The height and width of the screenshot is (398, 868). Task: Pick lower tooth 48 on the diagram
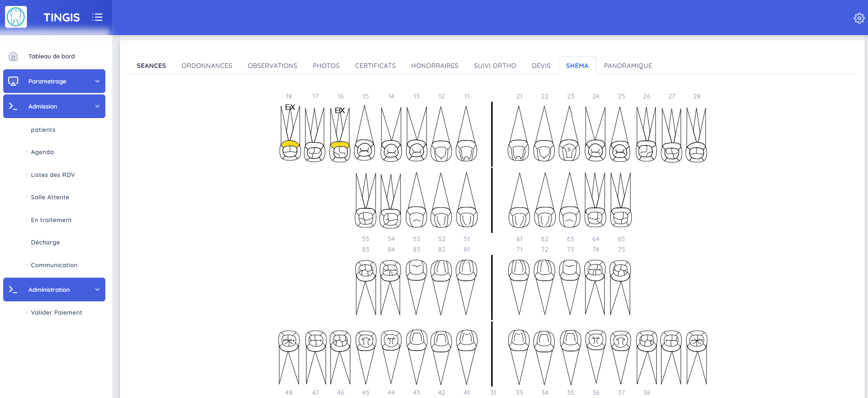(289, 357)
